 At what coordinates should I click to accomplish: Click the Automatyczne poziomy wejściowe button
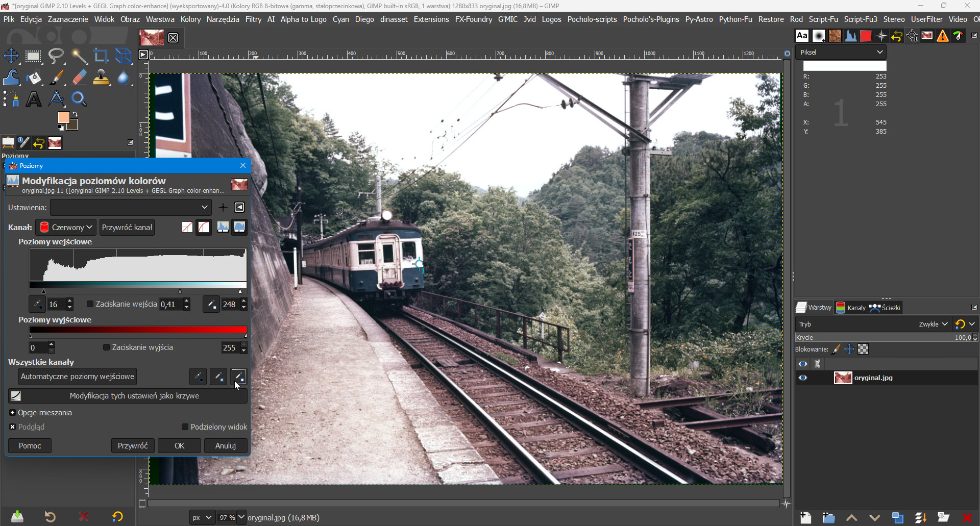[78, 377]
